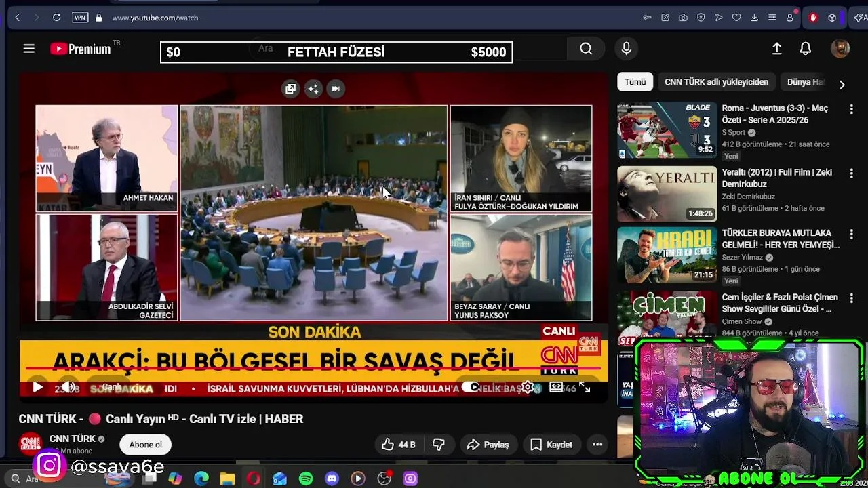Open Opera browser from taskbar
Screen dimensions: 868x488
pyautogui.click(x=254, y=479)
